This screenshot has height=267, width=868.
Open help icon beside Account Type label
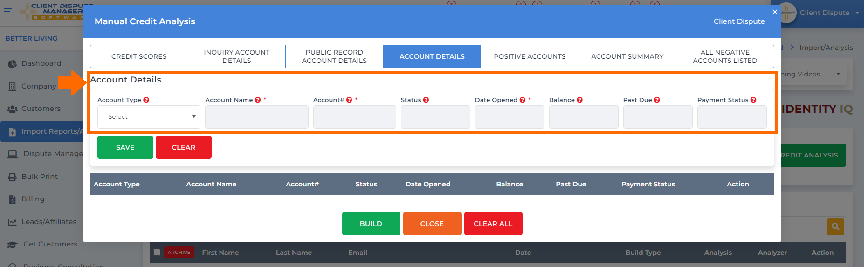click(x=146, y=100)
